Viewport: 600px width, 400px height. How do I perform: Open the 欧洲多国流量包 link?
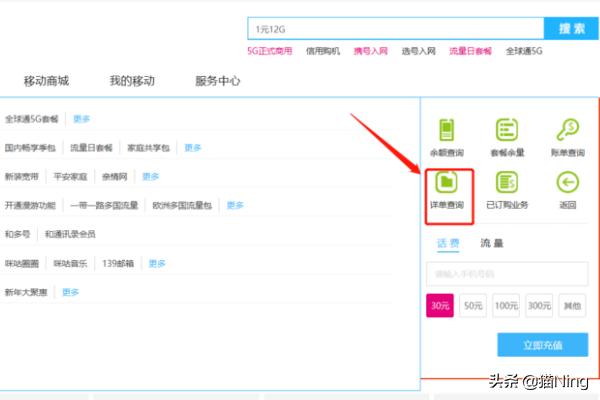coord(182,206)
